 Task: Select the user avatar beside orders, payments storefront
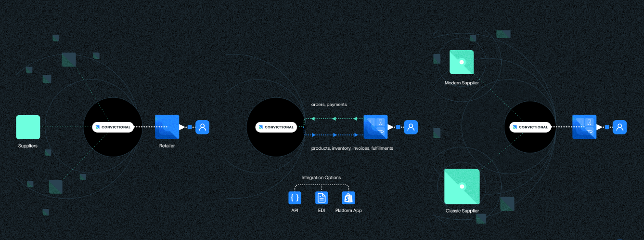pos(411,127)
